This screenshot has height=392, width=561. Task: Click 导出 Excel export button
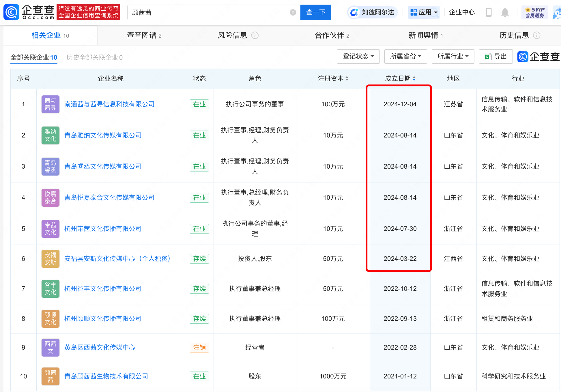(x=495, y=56)
